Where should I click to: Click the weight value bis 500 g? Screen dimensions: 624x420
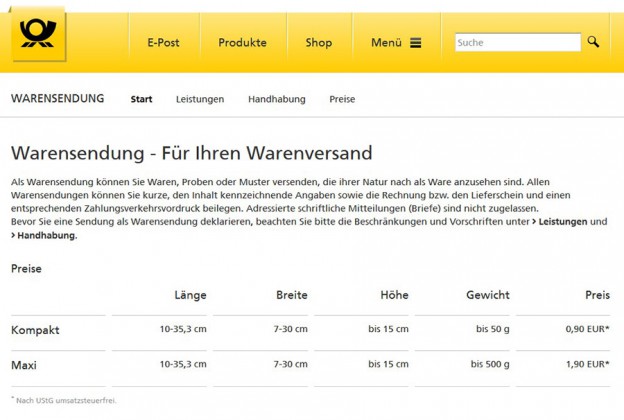point(490,364)
